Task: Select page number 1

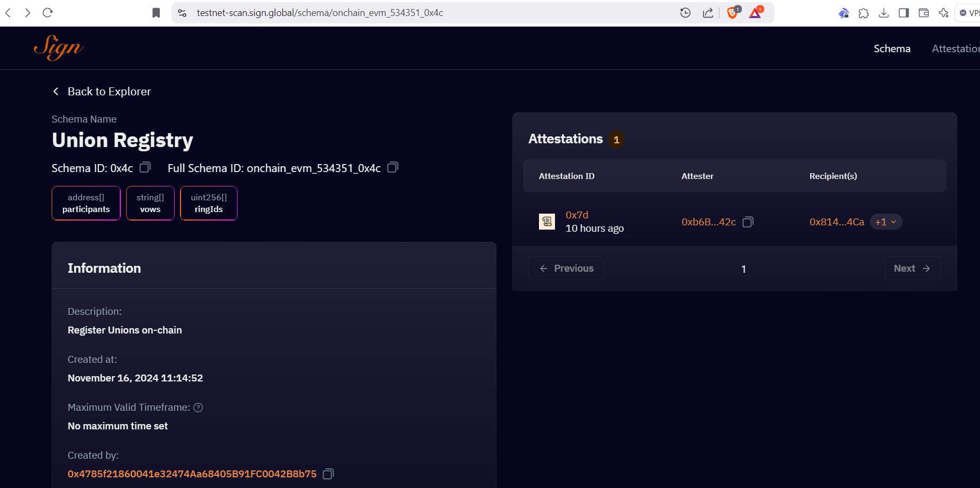Action: (x=744, y=269)
